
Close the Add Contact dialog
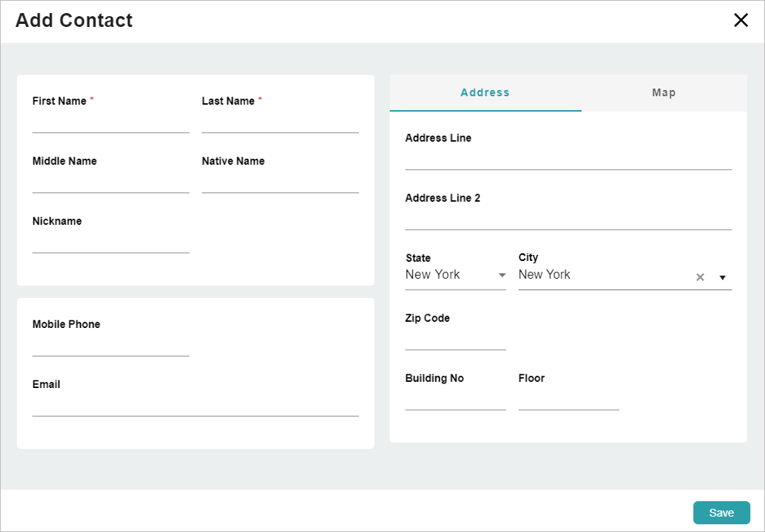[x=741, y=20]
